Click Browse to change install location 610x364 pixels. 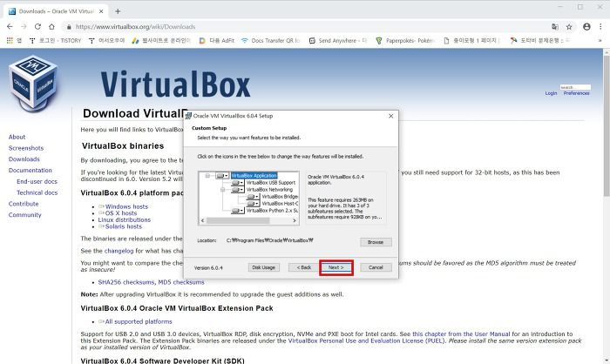(x=376, y=242)
